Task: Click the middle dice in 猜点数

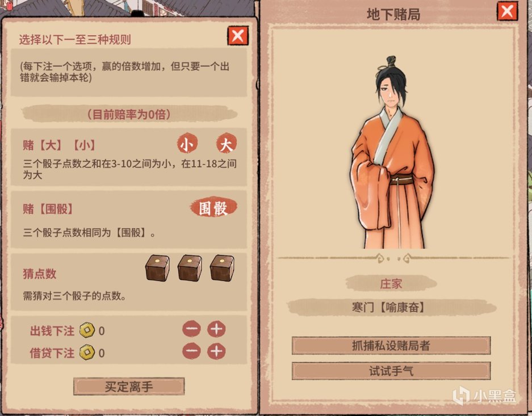Action: [x=190, y=268]
